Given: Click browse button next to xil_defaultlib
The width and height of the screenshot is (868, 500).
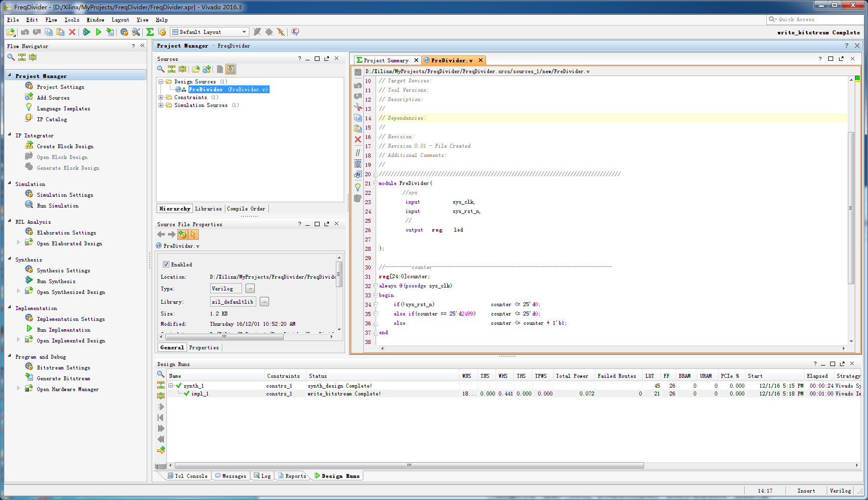Looking at the screenshot, I should (x=265, y=302).
